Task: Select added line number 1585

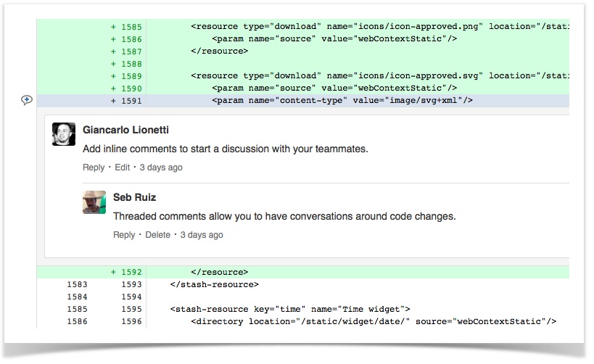Action: coord(131,26)
